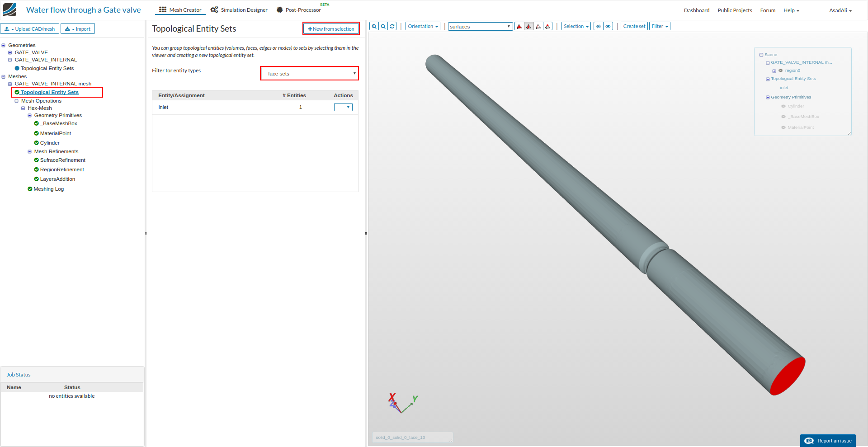Click the green check beside MaterialPoint in the left tree

tap(37, 133)
